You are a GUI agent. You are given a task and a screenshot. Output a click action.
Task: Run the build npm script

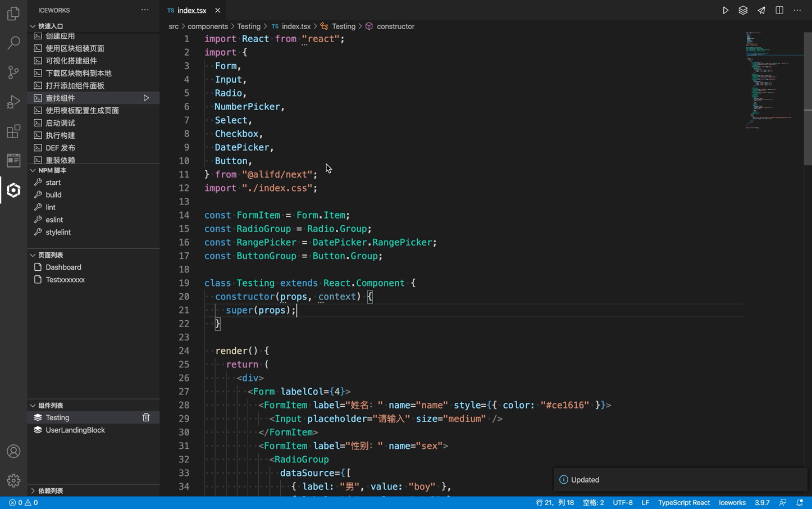tap(93, 195)
